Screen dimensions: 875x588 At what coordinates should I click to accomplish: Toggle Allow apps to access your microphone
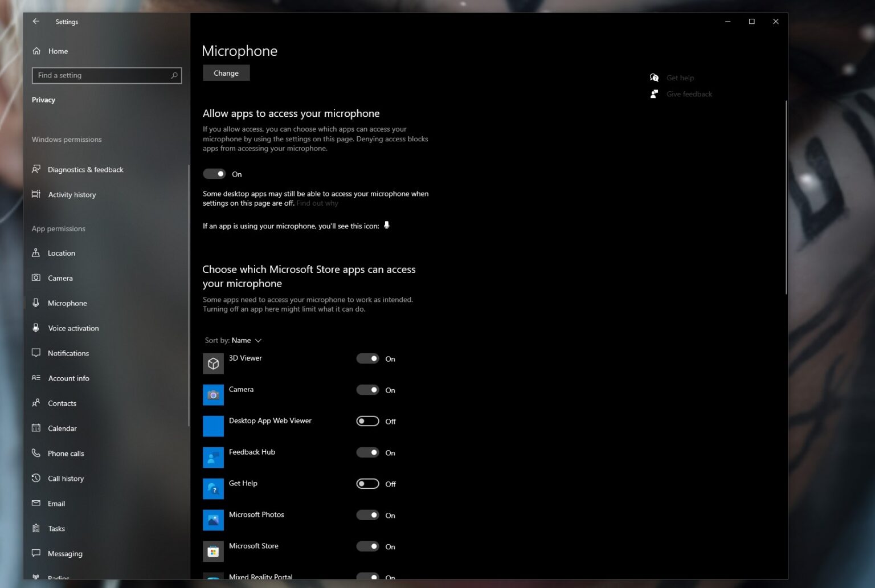(215, 174)
